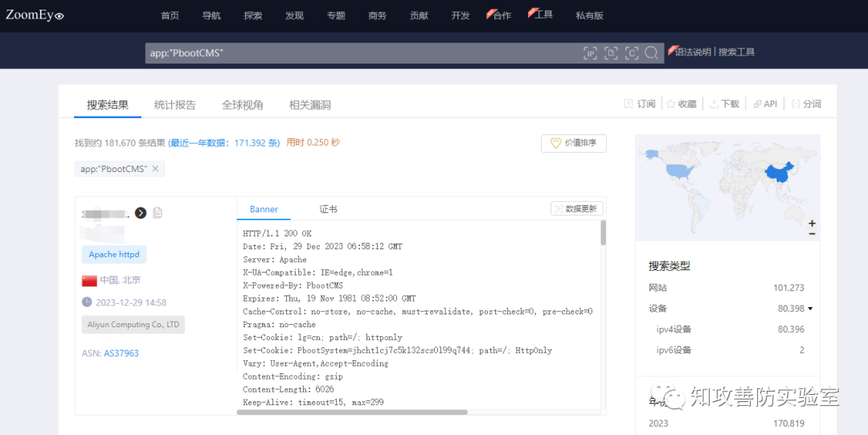The image size is (868, 435).
Task: Click the search input containing app:"PbootCMS"
Action: [362, 52]
